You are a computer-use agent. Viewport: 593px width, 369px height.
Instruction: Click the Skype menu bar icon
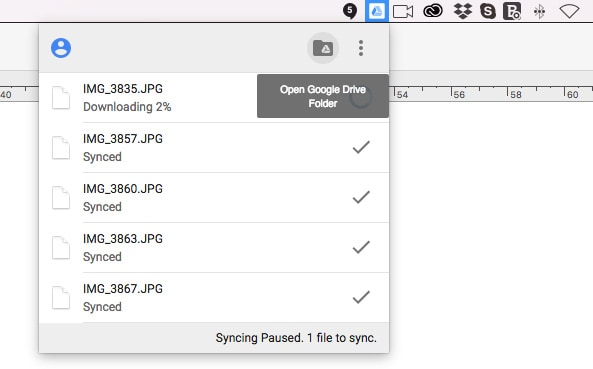[488, 11]
